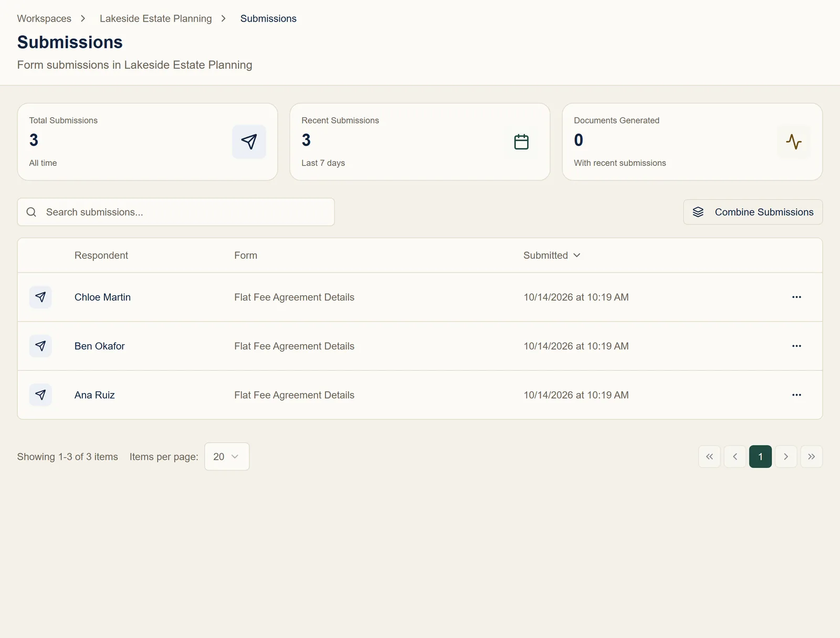840x638 pixels.
Task: Jump to the last page with double-right arrows
Action: 812,456
